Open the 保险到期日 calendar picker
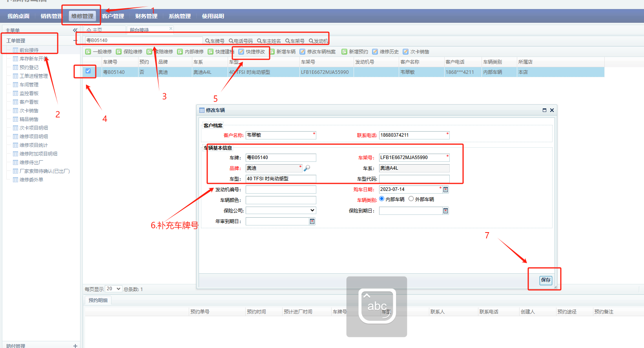This screenshot has width=644, height=348. (445, 211)
